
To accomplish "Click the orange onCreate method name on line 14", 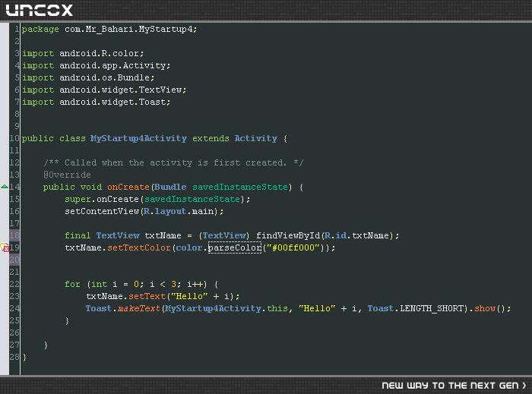I will (x=128, y=187).
